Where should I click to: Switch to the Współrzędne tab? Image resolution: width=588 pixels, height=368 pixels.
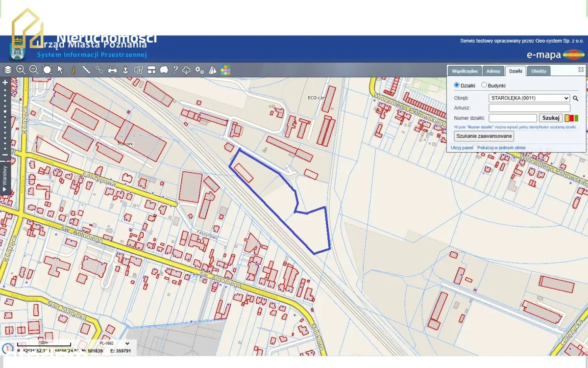pos(465,71)
